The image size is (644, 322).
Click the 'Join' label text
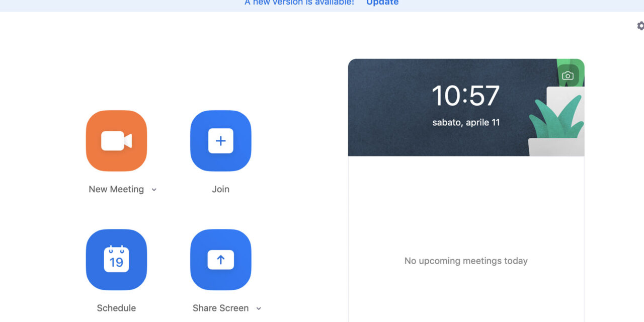[x=220, y=189]
